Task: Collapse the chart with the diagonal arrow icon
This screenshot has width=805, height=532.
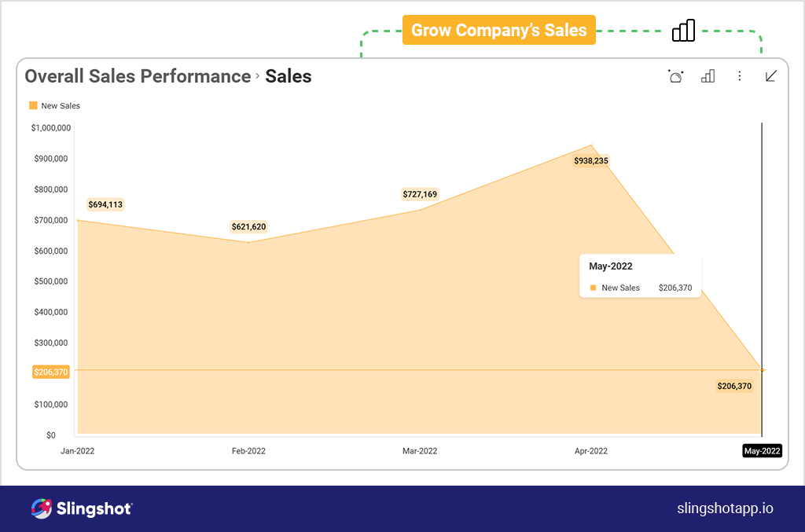Action: pyautogui.click(x=771, y=76)
